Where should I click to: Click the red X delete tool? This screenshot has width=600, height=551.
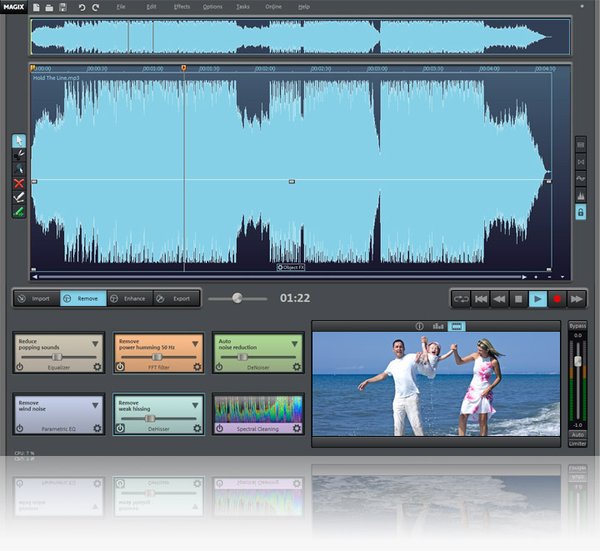click(19, 183)
